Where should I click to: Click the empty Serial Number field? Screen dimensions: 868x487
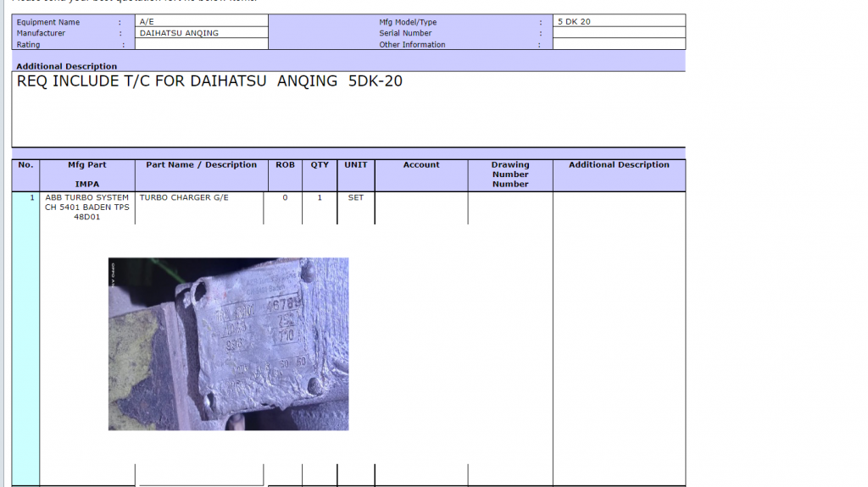619,33
